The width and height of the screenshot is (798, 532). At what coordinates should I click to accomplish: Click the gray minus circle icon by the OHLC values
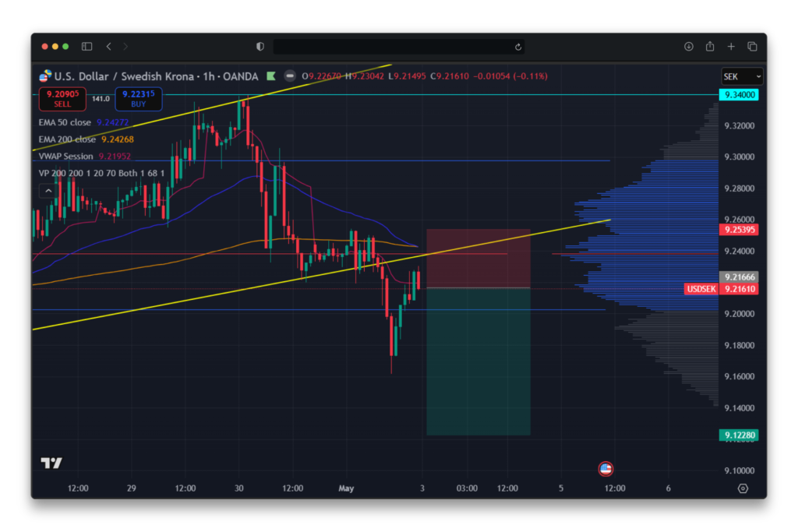click(290, 76)
